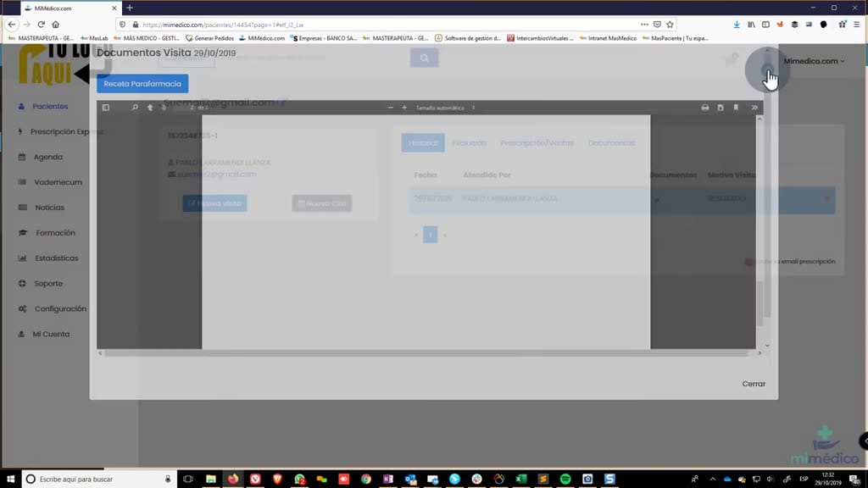This screenshot has width=868, height=488.
Task: Open the PDF viewer find tool
Action: 135,108
